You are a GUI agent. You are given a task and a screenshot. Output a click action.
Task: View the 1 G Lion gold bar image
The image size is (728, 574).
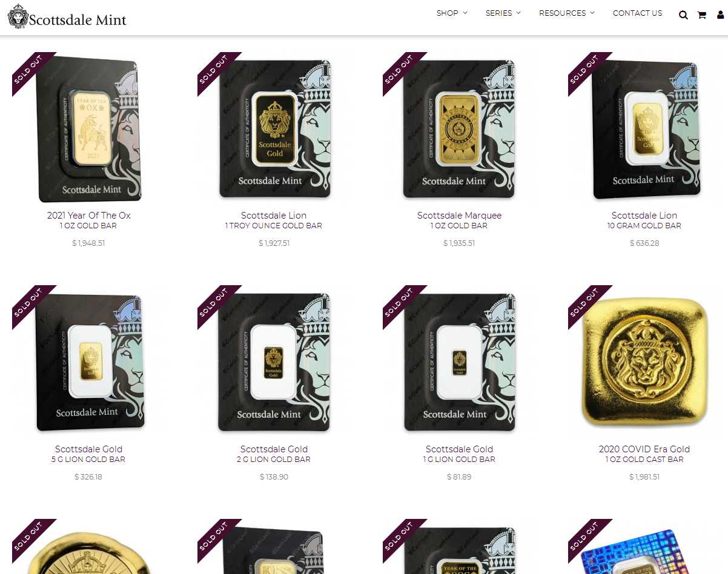tap(459, 361)
